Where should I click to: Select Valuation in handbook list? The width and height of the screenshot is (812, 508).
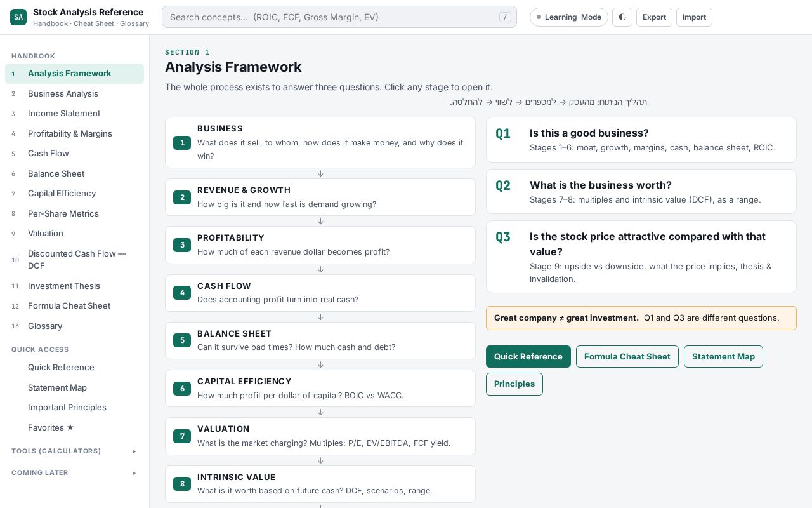point(74,234)
